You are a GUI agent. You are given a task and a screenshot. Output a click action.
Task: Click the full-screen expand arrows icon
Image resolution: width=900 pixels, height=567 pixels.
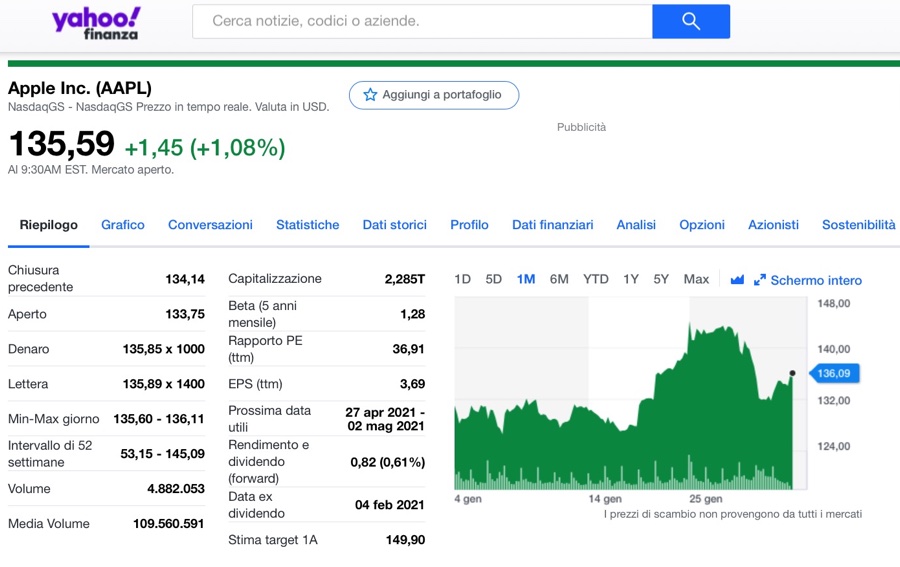click(760, 280)
